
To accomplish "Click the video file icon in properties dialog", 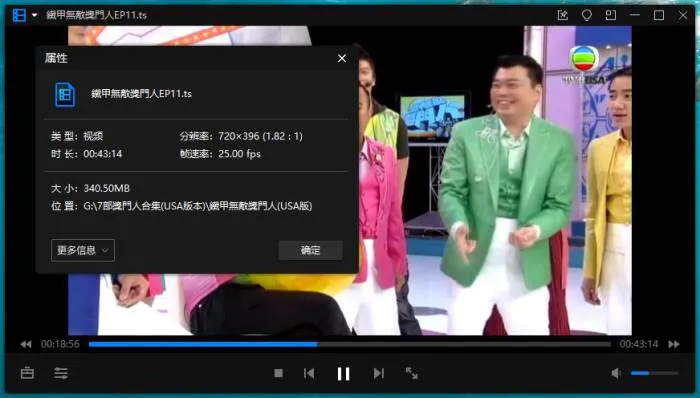I will coord(65,94).
